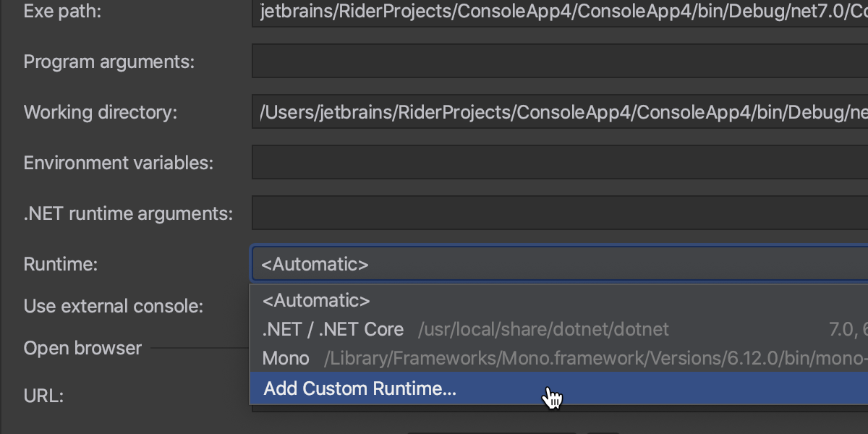The width and height of the screenshot is (868, 434).
Task: Focus the .NET runtime arguments field
Action: point(558,213)
